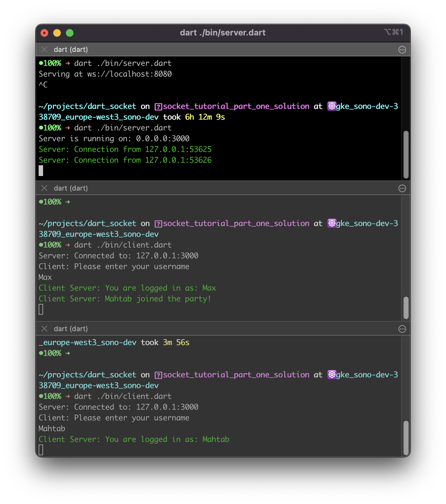Close the middle dart pane
Image resolution: width=446 pixels, height=504 pixels.
(44, 188)
